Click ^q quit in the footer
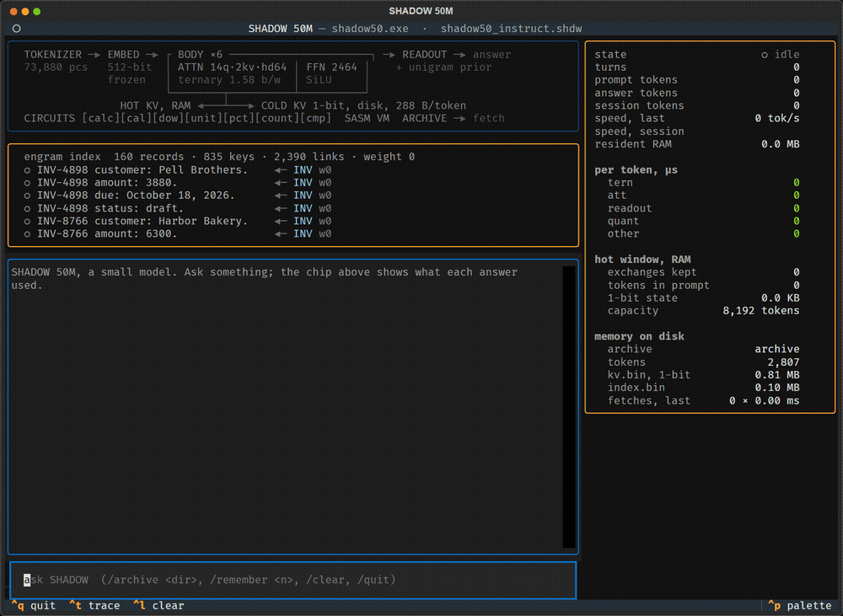843x616 pixels. 34,606
